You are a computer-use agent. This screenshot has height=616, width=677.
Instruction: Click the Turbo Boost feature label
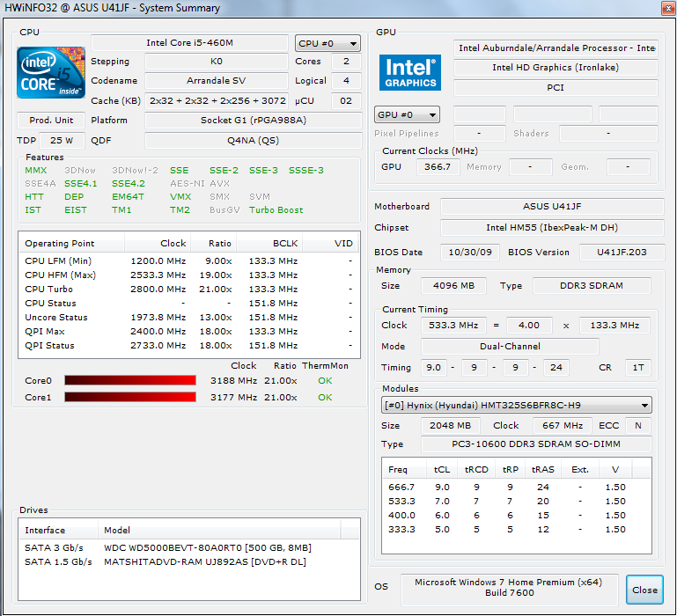pyautogui.click(x=276, y=209)
